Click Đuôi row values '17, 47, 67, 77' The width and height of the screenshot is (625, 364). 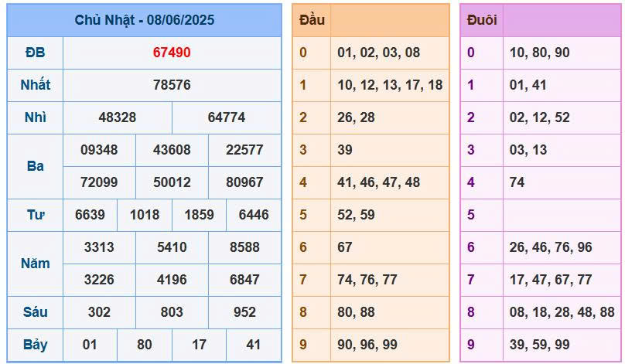click(x=551, y=280)
